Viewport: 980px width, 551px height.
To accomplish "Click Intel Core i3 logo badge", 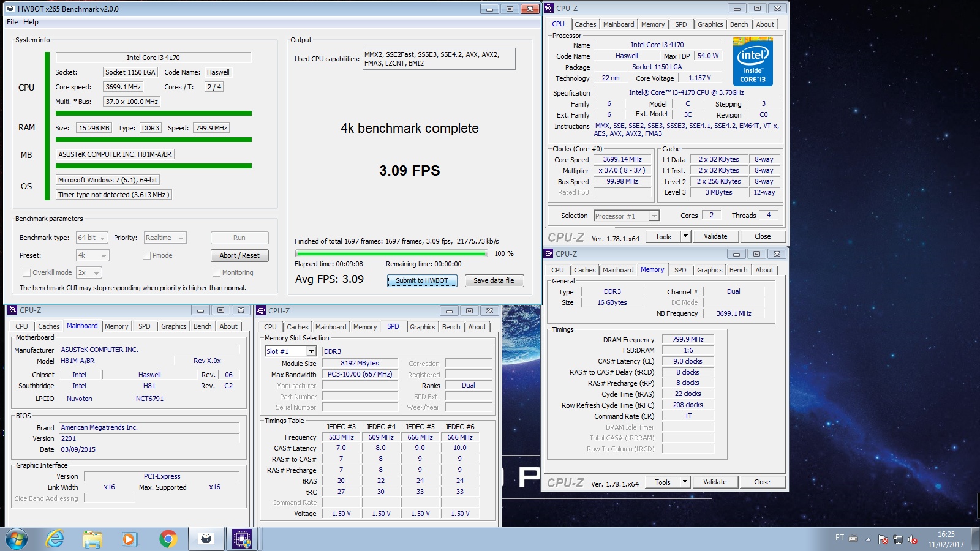I will tap(753, 61).
